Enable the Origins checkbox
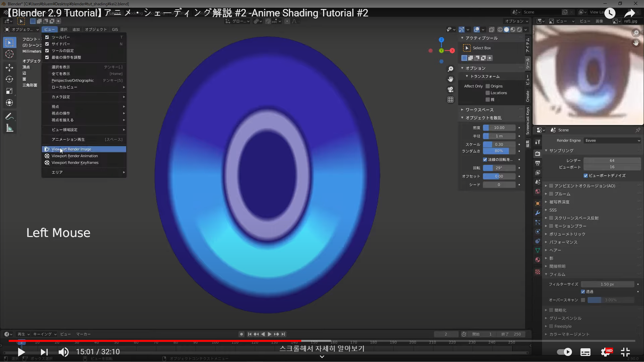The width and height of the screenshot is (644, 362). (x=488, y=86)
